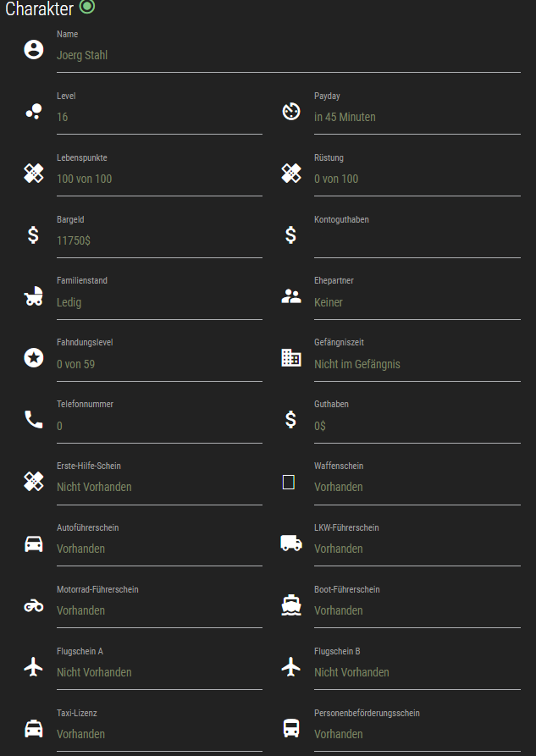Click the Ehepartner field showing Keiner
Image resolution: width=536 pixels, height=756 pixels.
pos(417,303)
